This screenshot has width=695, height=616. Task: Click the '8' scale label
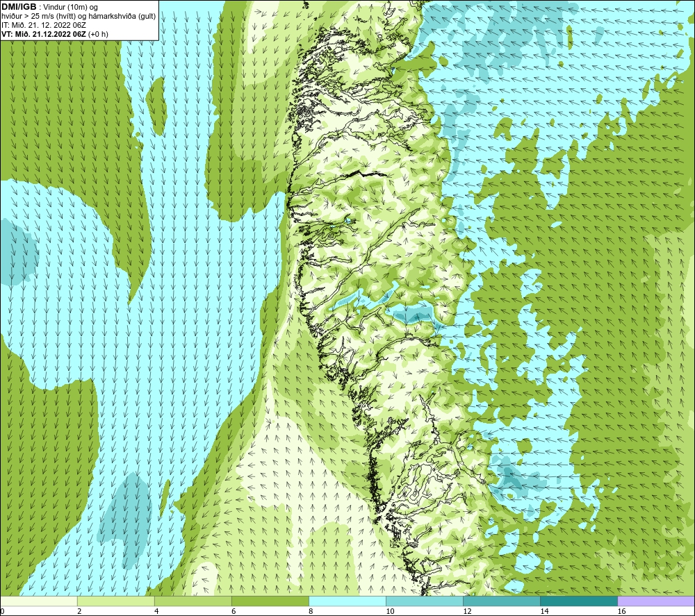click(x=311, y=612)
